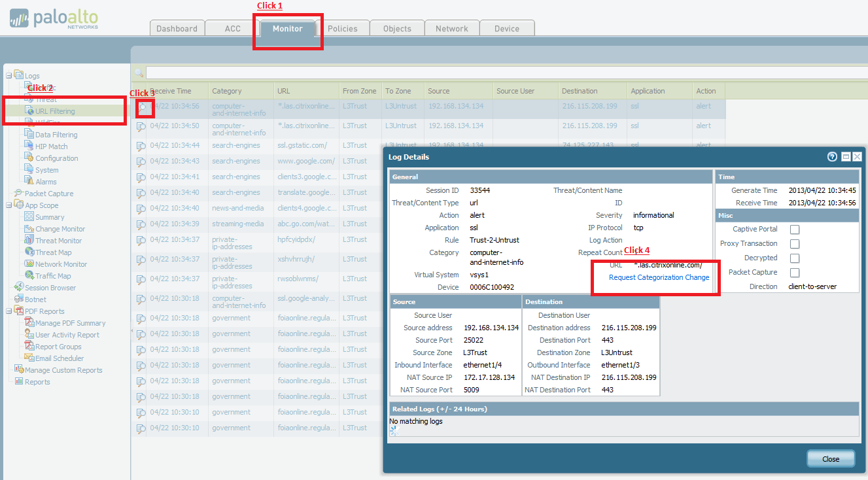The height and width of the screenshot is (480, 868).
Task: Click the Packet Capture icon in the sidebar
Action: coord(18,194)
